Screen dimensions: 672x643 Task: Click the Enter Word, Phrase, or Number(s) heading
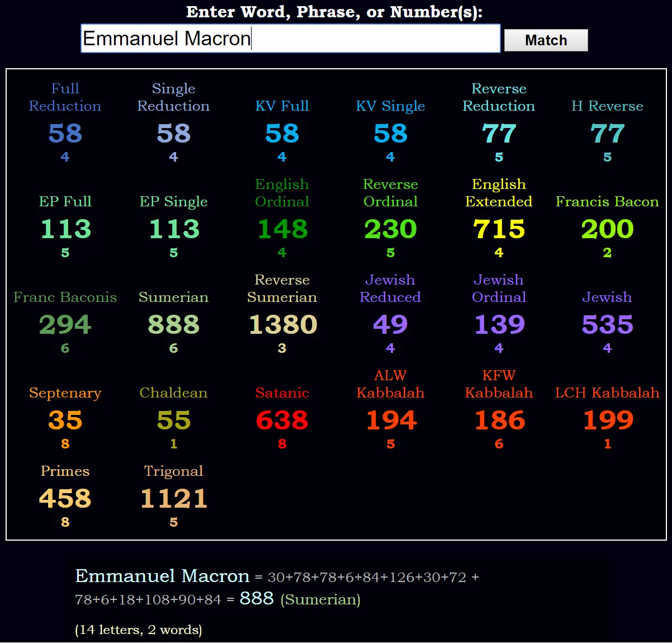pyautogui.click(x=334, y=12)
